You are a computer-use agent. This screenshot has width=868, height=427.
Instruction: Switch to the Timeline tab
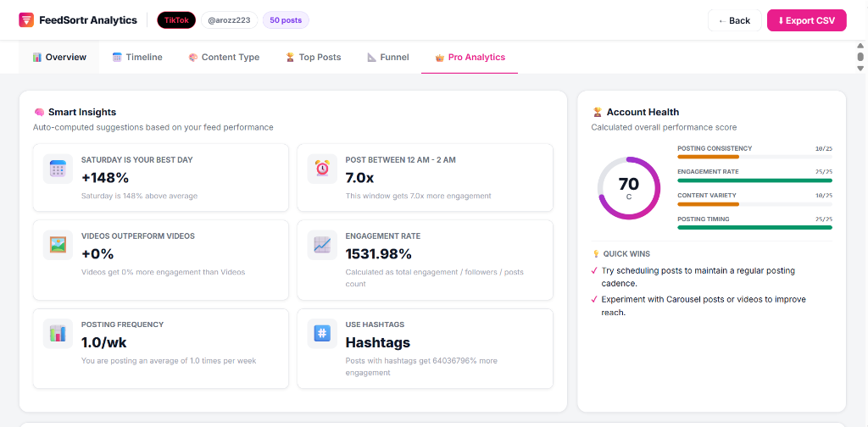137,57
